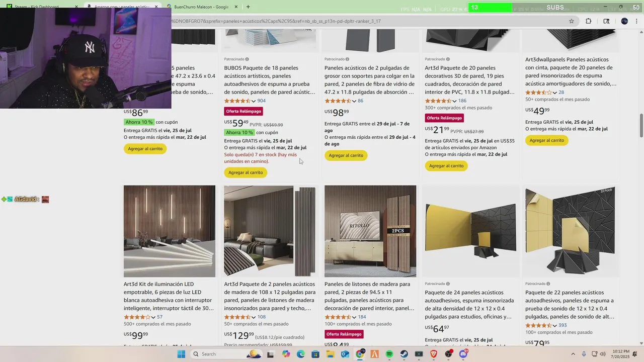Open the Chrome extensions puzzle icon
This screenshot has width=644, height=362.
pyautogui.click(x=588, y=21)
